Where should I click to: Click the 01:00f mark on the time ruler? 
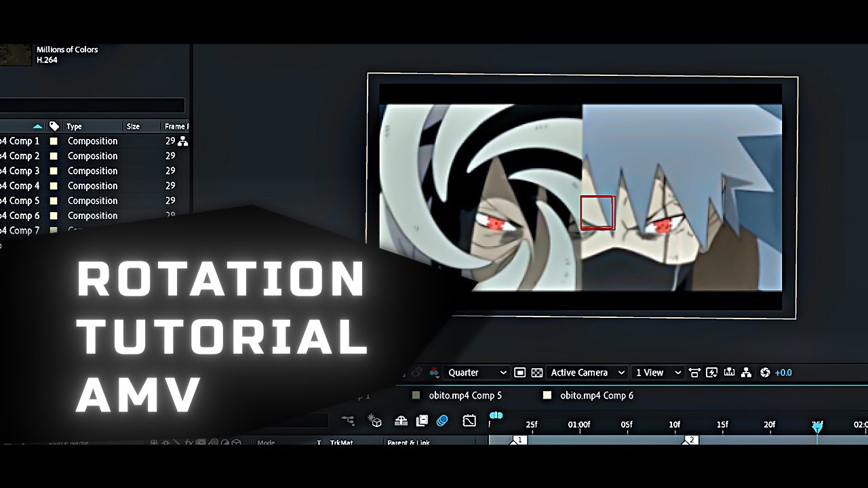click(x=579, y=425)
